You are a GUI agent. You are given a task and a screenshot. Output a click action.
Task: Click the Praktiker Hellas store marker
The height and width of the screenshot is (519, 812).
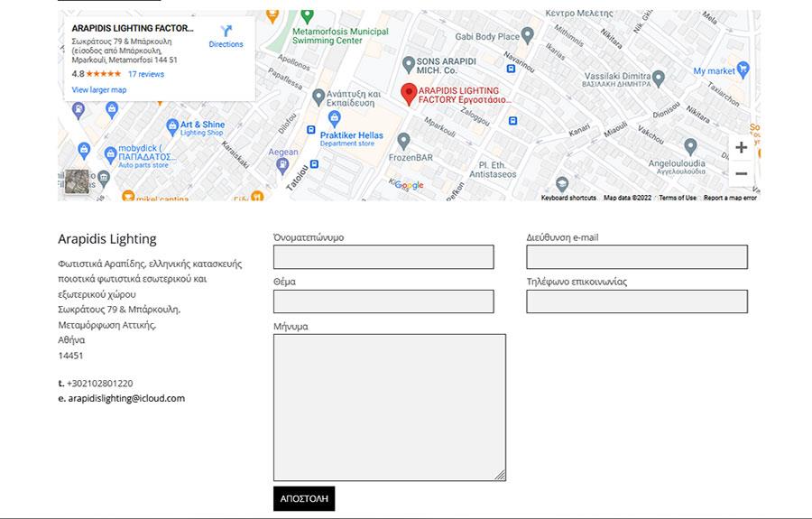point(335,118)
